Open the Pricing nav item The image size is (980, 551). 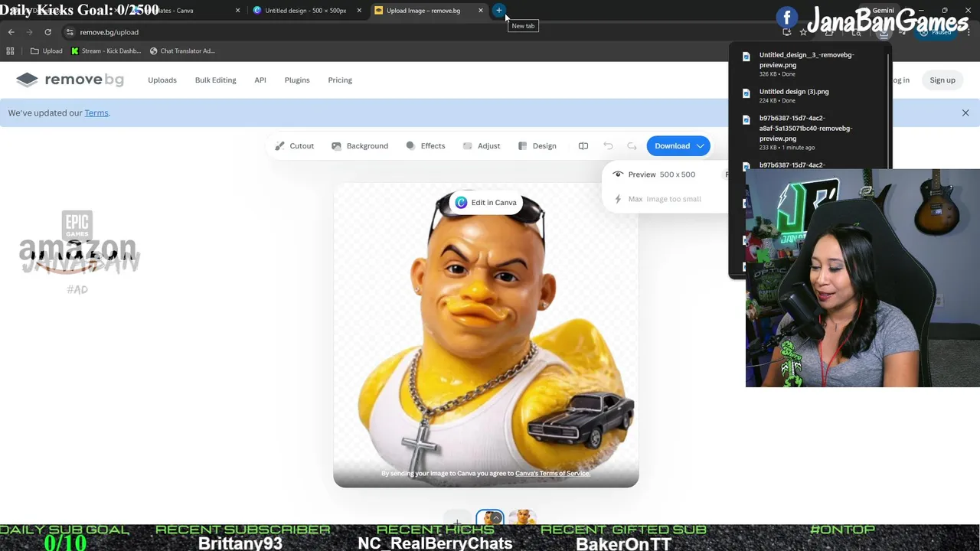pyautogui.click(x=340, y=80)
